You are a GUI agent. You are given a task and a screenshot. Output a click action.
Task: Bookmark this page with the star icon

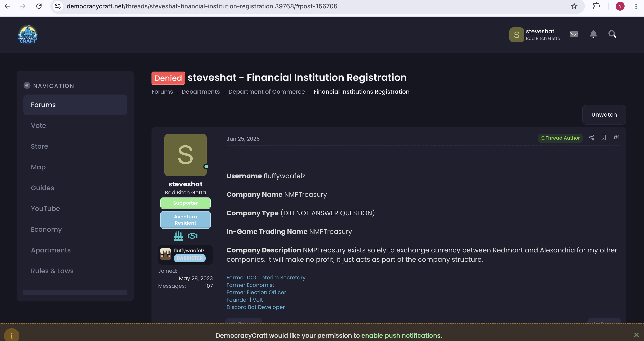tap(574, 6)
